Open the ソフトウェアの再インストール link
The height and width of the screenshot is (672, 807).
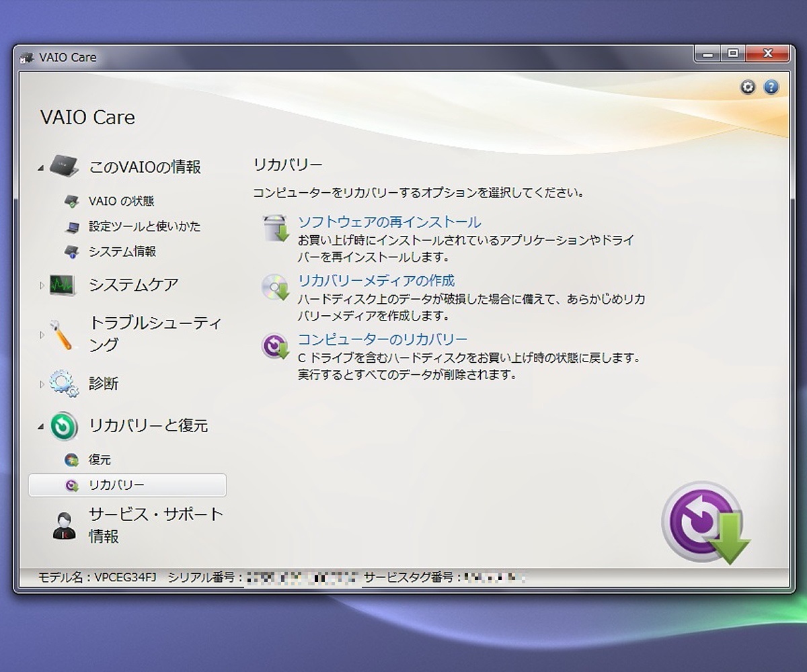(x=389, y=222)
